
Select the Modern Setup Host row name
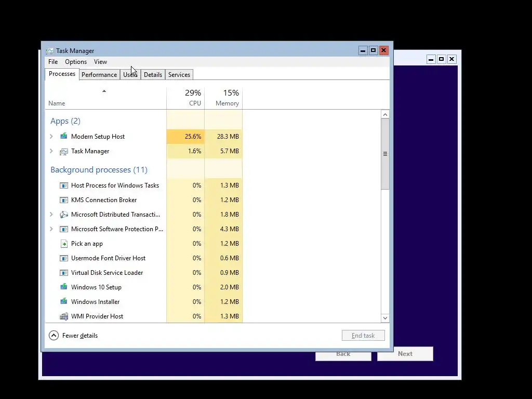[98, 137]
